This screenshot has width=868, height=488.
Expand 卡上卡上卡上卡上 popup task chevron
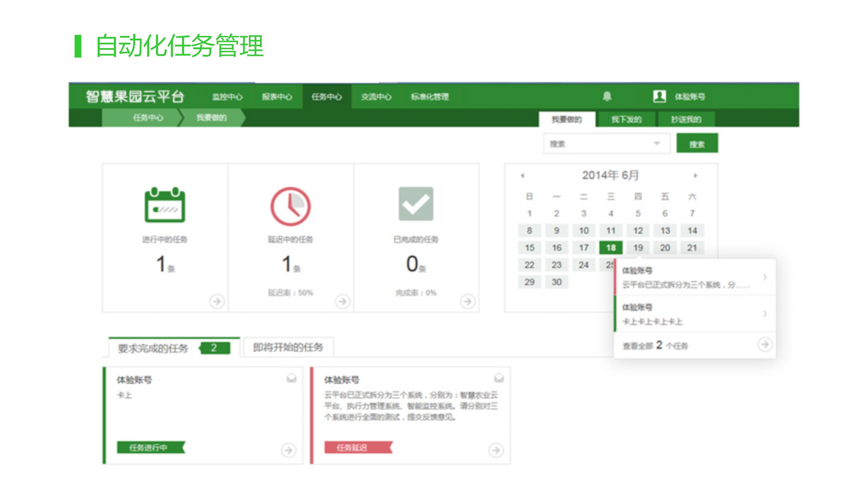(x=765, y=314)
